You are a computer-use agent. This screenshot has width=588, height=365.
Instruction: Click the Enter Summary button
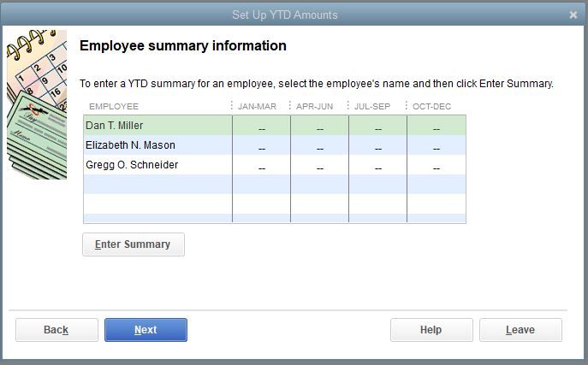point(133,244)
